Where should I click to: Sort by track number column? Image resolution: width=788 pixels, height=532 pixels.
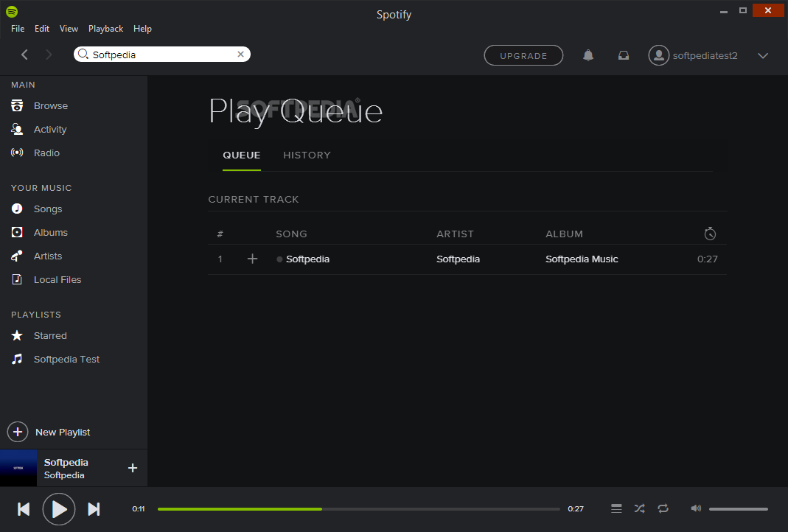coord(220,234)
